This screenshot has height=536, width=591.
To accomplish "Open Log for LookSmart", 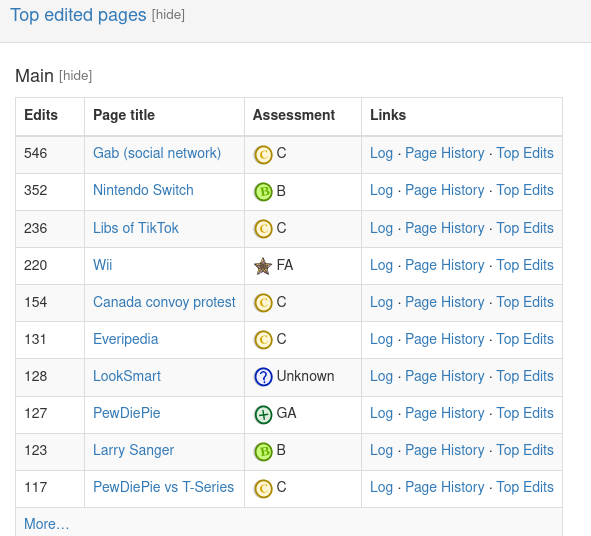I will click(381, 376).
